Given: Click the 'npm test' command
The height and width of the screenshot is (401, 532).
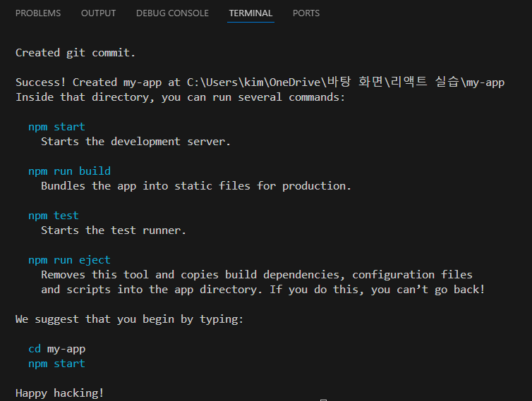Looking at the screenshot, I should pyautogui.click(x=54, y=216).
